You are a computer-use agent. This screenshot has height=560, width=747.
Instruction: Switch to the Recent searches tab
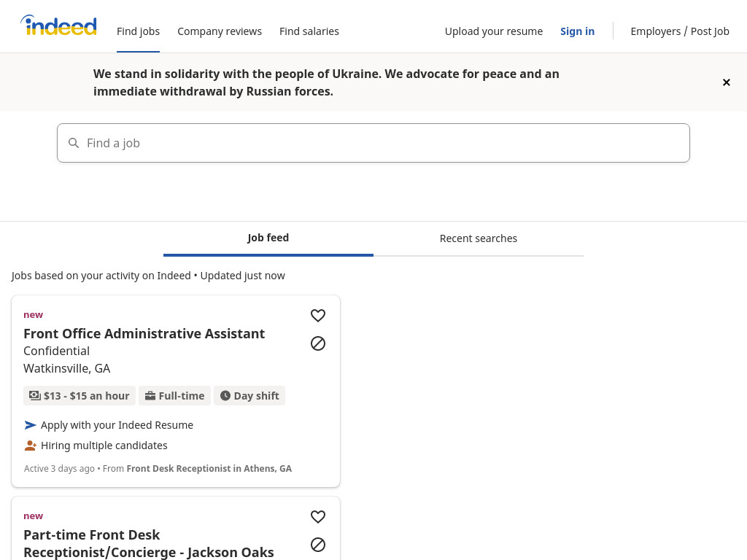pos(479,238)
